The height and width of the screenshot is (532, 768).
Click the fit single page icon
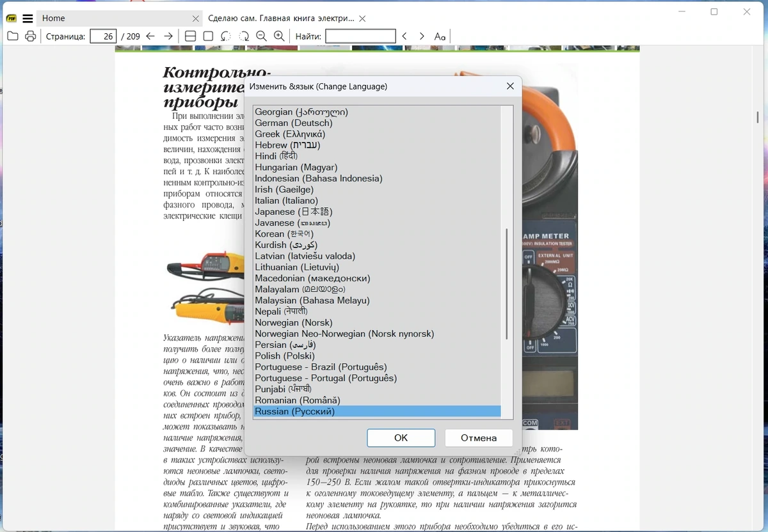click(208, 36)
